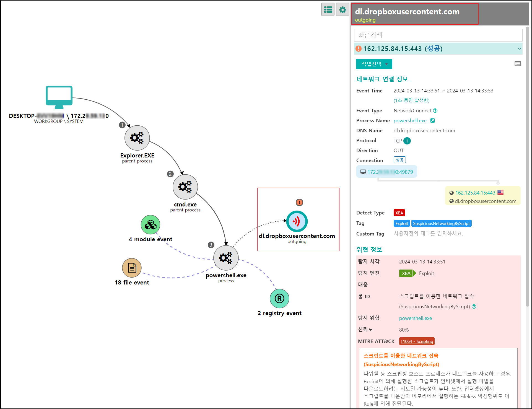The width and height of the screenshot is (532, 409).
Task: Select the powershell.exe process node
Action: pyautogui.click(x=226, y=258)
